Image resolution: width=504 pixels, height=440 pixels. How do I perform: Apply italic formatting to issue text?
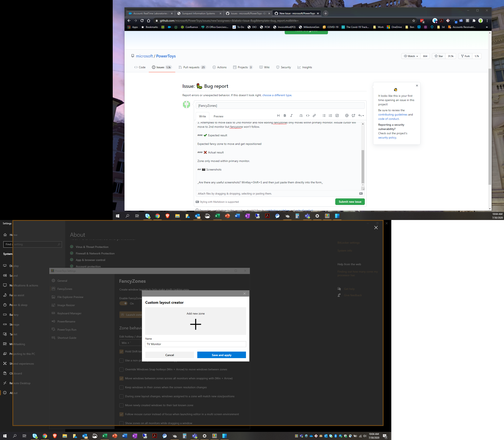[291, 115]
